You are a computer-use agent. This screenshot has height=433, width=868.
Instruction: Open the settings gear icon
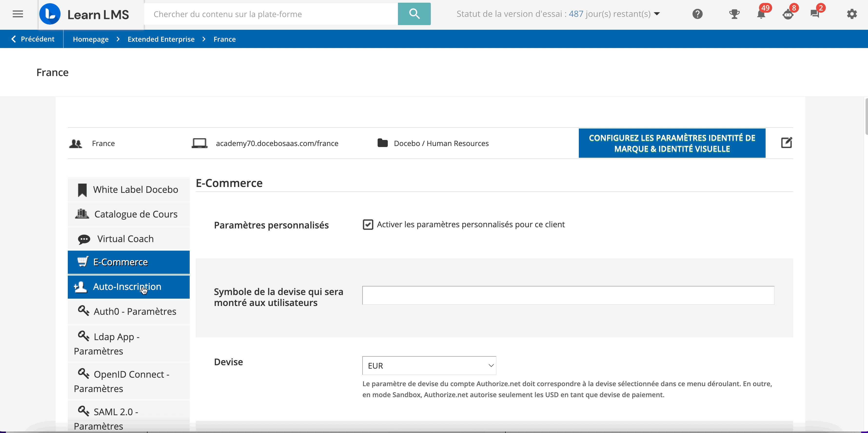(x=852, y=14)
